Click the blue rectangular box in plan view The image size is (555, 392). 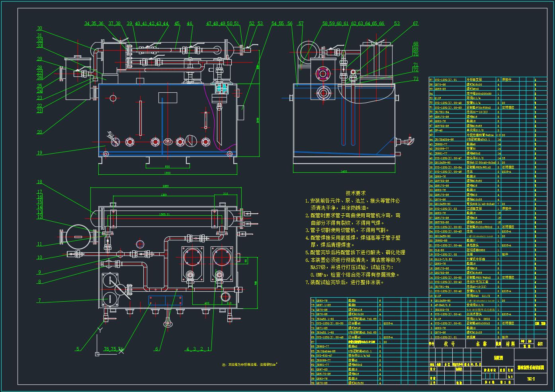point(165,300)
